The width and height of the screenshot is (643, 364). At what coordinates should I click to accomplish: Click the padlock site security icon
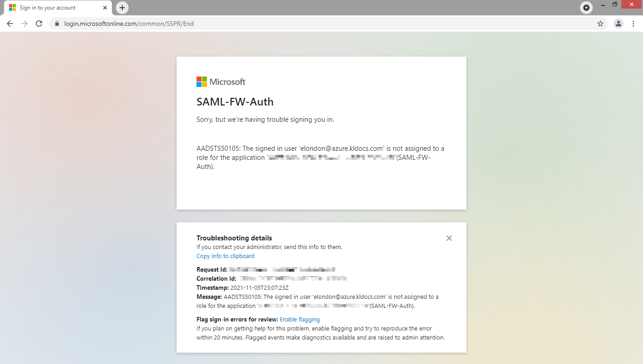click(57, 23)
